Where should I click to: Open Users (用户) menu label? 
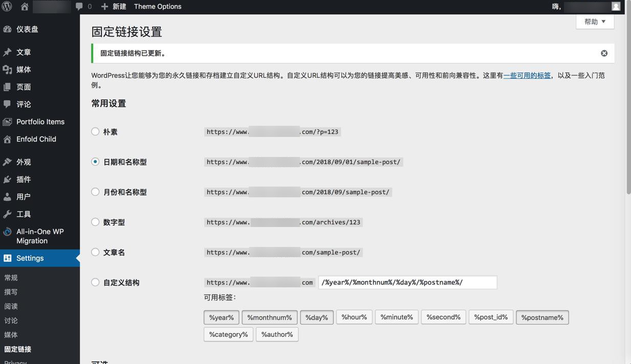point(24,197)
